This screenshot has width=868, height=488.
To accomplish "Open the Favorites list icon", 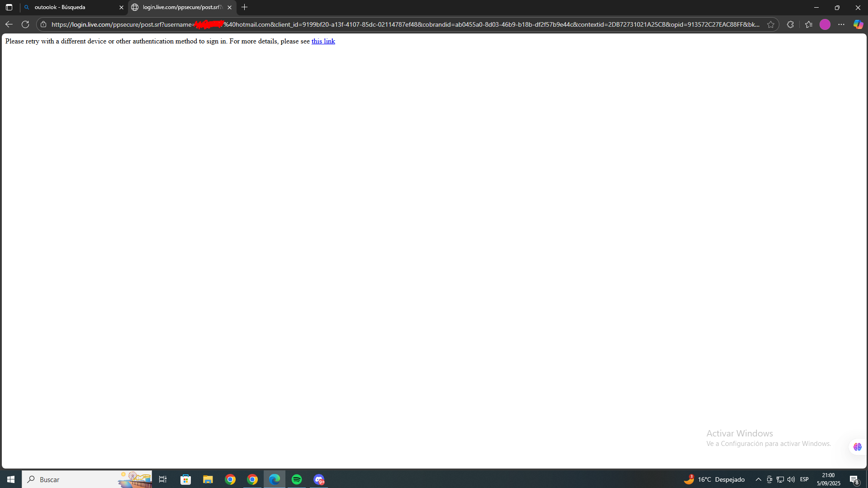I will (x=809, y=24).
